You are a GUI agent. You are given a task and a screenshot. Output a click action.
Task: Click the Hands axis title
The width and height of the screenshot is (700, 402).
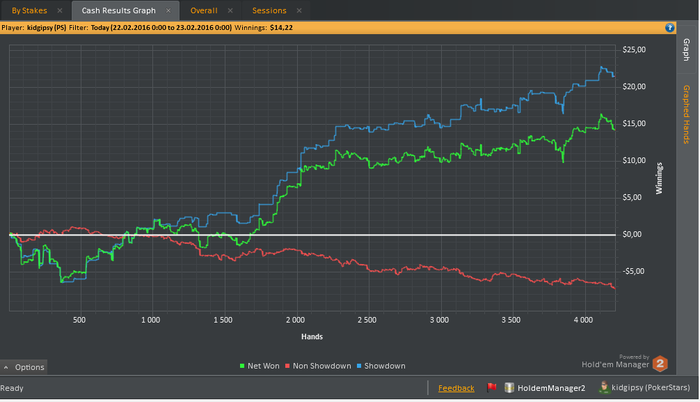pos(312,337)
